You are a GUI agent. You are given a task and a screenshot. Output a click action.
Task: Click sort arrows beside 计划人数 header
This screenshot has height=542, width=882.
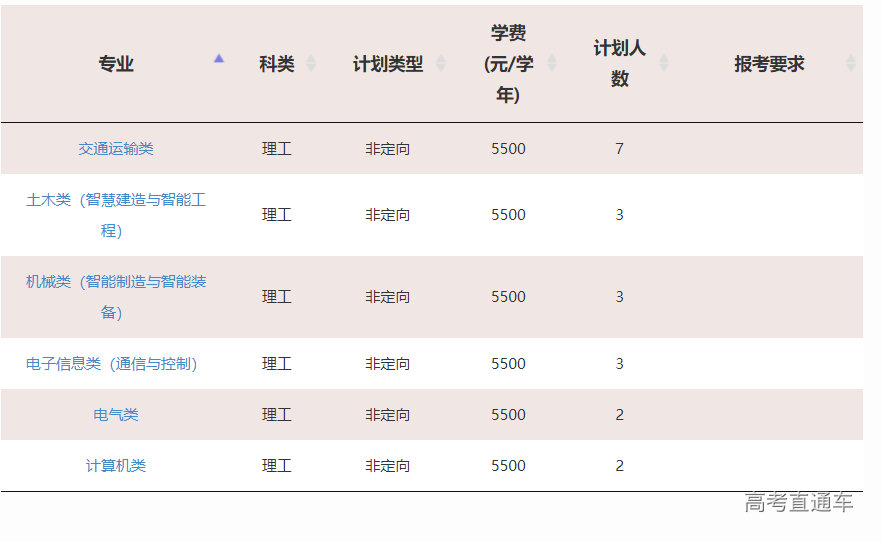(x=663, y=64)
